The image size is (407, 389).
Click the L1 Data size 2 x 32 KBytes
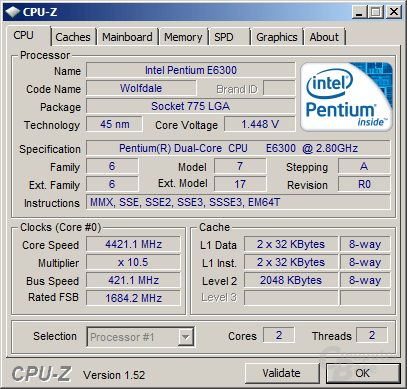291,244
